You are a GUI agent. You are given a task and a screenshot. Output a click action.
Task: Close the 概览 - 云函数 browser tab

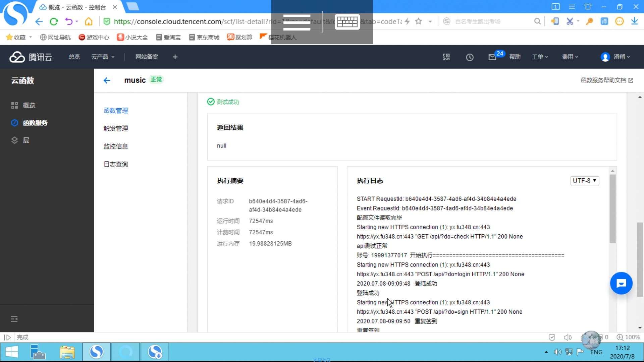(x=115, y=7)
